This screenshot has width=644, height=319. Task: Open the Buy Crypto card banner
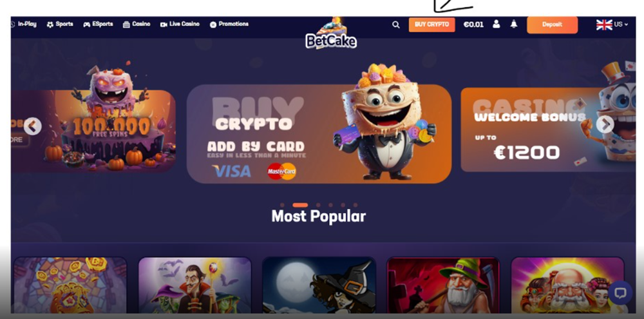pos(319,134)
